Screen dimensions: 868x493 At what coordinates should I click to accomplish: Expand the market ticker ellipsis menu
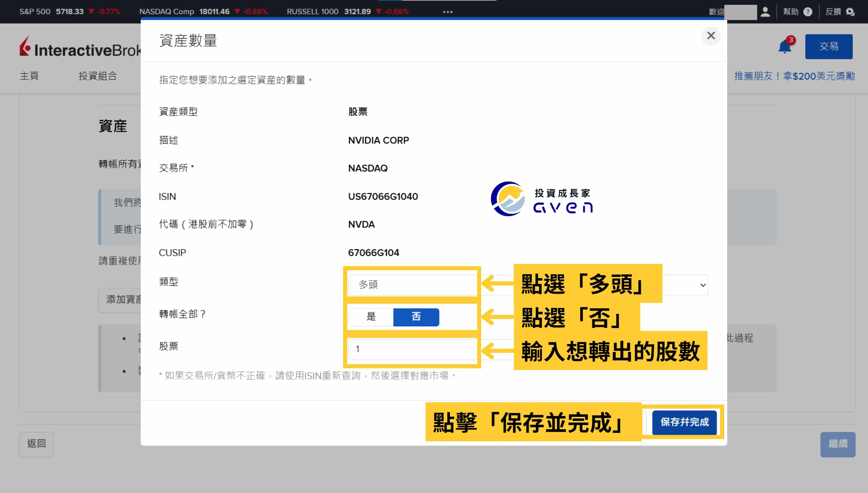448,12
